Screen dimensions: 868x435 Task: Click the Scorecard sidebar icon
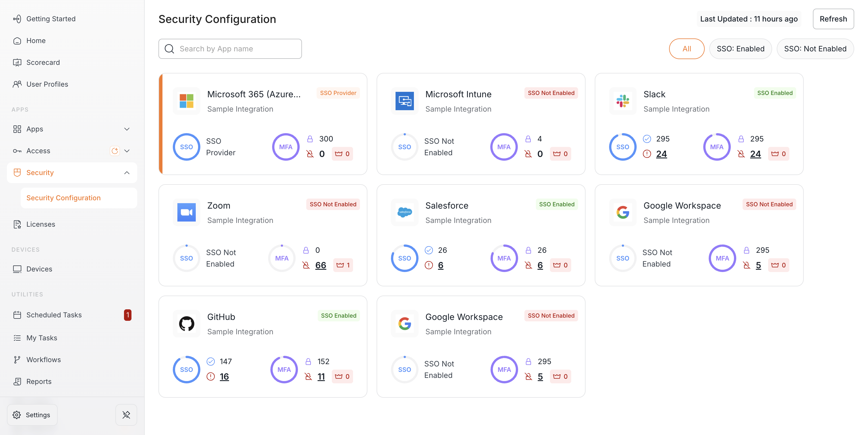coord(17,62)
